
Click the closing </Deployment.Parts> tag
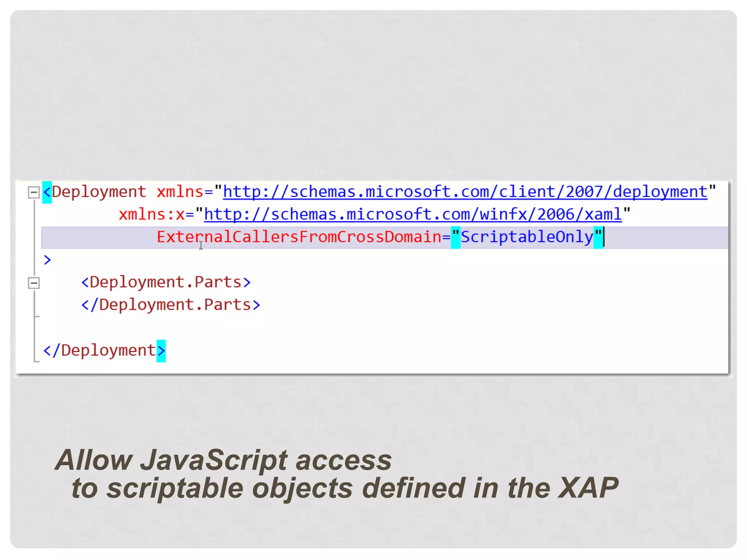[171, 305]
